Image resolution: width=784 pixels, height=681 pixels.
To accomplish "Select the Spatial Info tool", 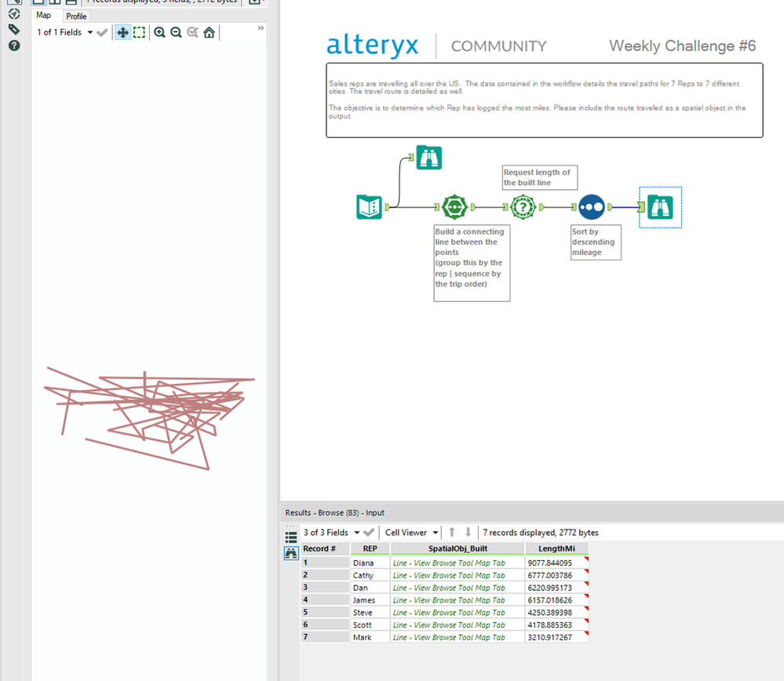I will pos(523,207).
